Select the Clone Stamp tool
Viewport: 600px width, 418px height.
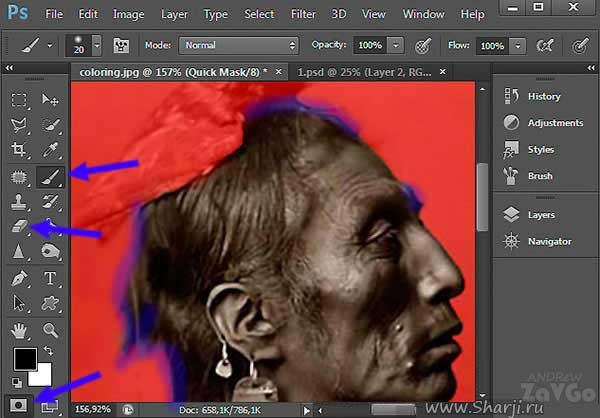coord(20,202)
